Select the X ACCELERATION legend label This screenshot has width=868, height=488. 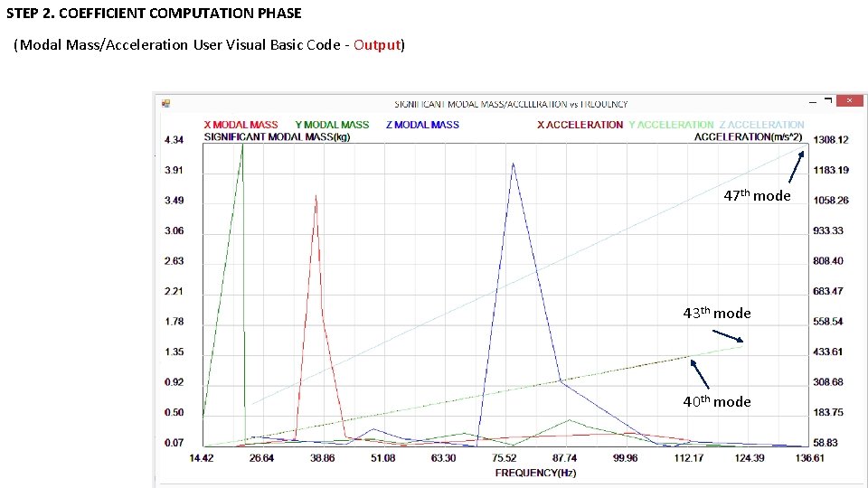click(x=580, y=125)
